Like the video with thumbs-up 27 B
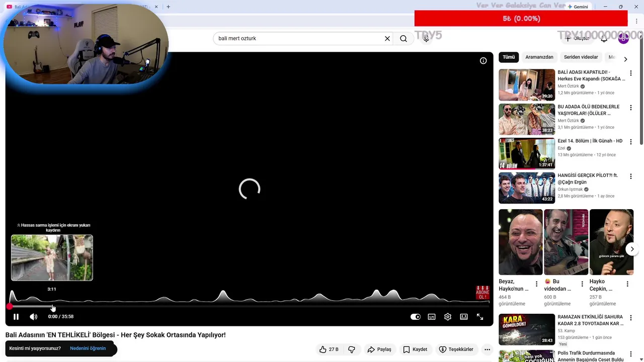The image size is (644, 362). pos(329,349)
